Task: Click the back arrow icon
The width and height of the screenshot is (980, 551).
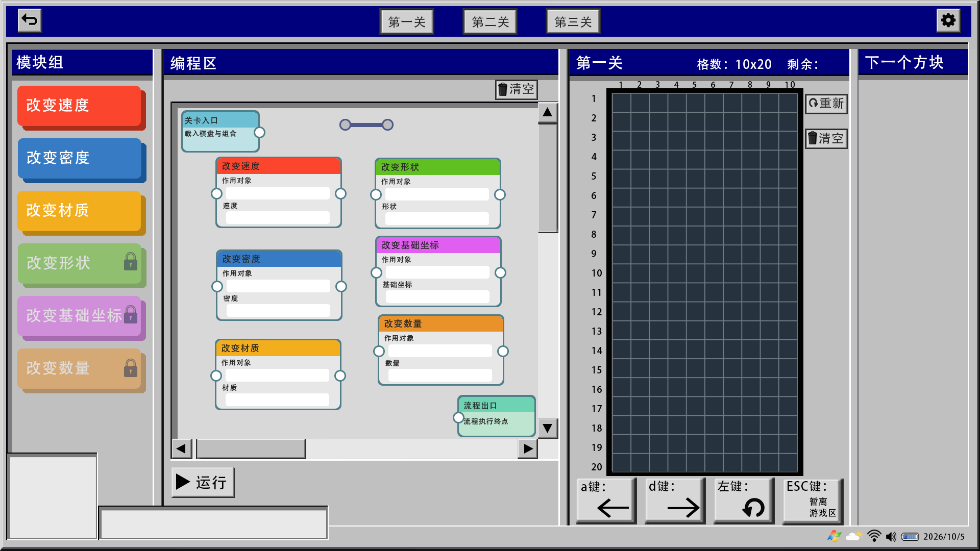Action: point(30,20)
